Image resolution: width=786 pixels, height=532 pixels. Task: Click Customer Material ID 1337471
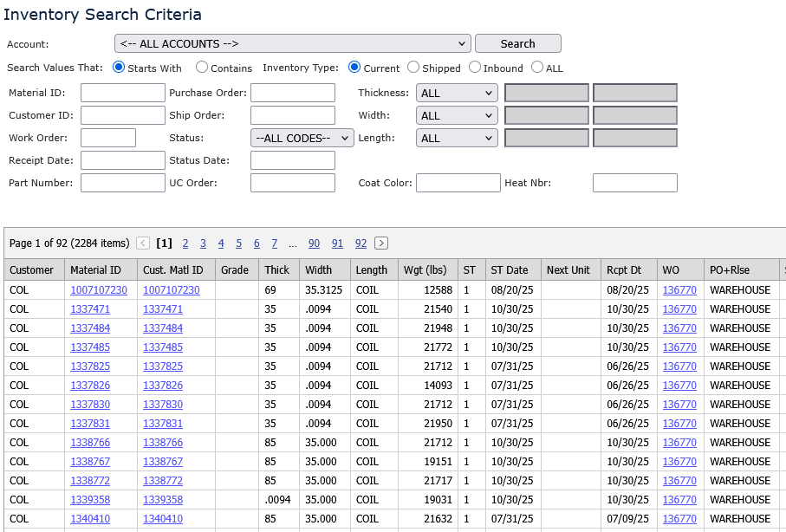click(163, 308)
